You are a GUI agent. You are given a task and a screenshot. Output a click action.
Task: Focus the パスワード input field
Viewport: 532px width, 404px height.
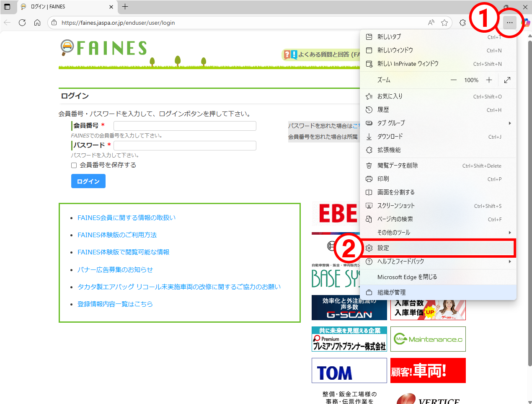coord(185,145)
